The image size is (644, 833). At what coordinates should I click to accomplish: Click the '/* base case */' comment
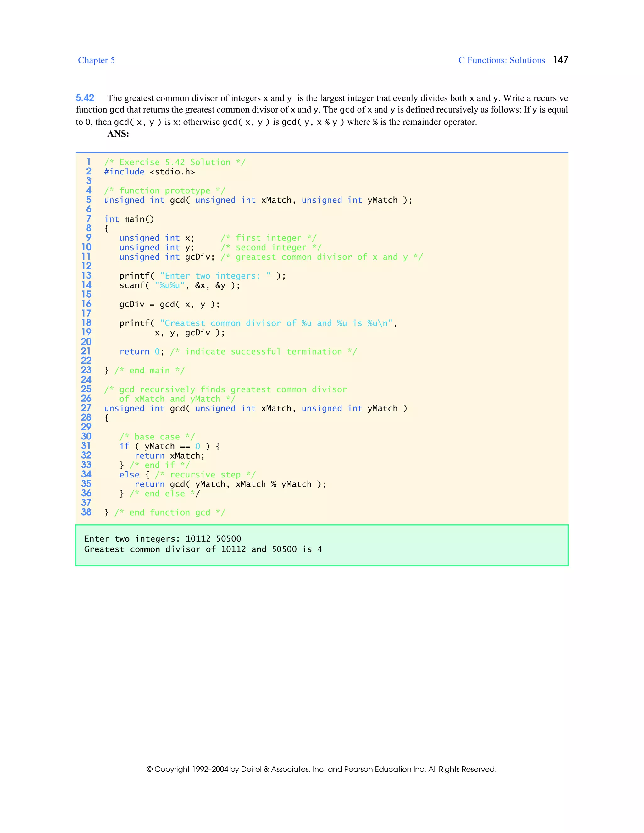pyautogui.click(x=157, y=436)
